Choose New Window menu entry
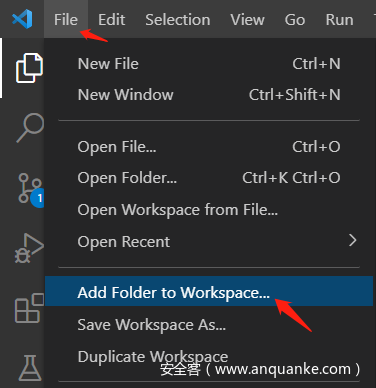The width and height of the screenshot is (376, 388). click(x=209, y=95)
